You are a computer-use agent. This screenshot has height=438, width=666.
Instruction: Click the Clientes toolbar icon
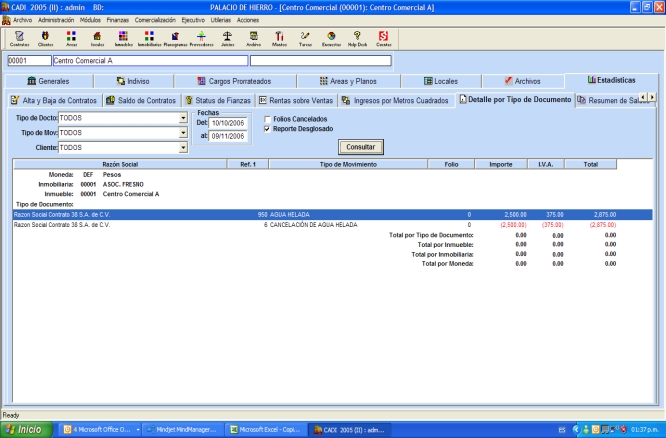pos(45,39)
